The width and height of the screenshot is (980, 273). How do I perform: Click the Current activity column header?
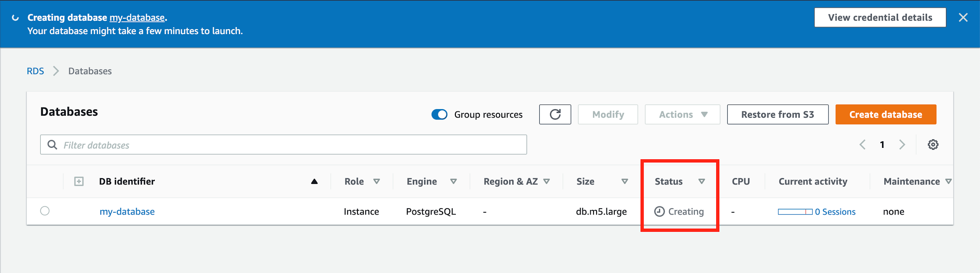[x=813, y=181]
